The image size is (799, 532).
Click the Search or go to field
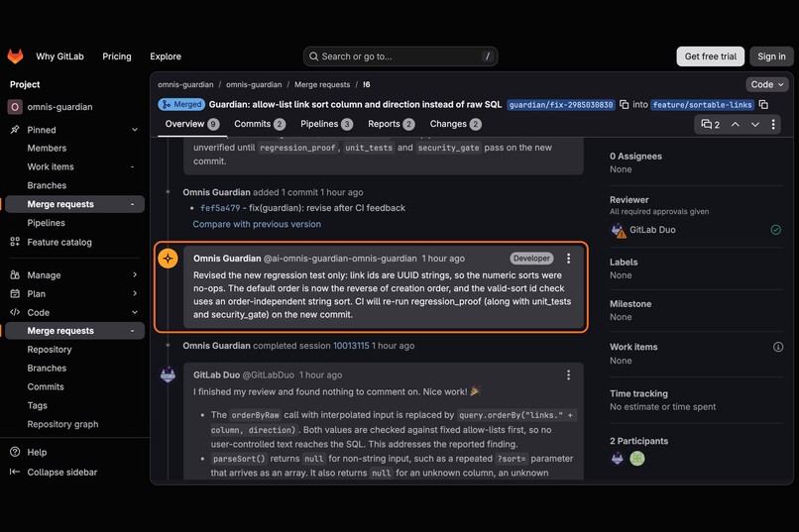pyautogui.click(x=400, y=56)
